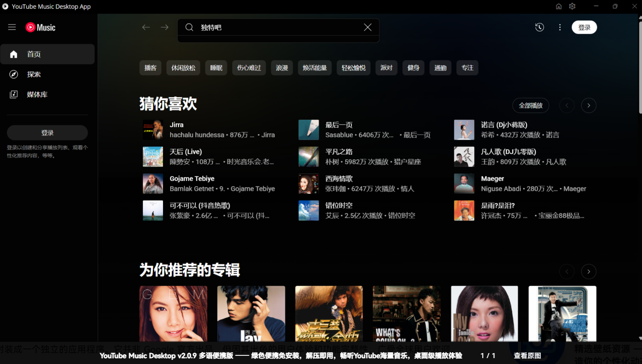642x364 pixels.
Task: Open artist link hachalu hundessa
Action: (197, 135)
